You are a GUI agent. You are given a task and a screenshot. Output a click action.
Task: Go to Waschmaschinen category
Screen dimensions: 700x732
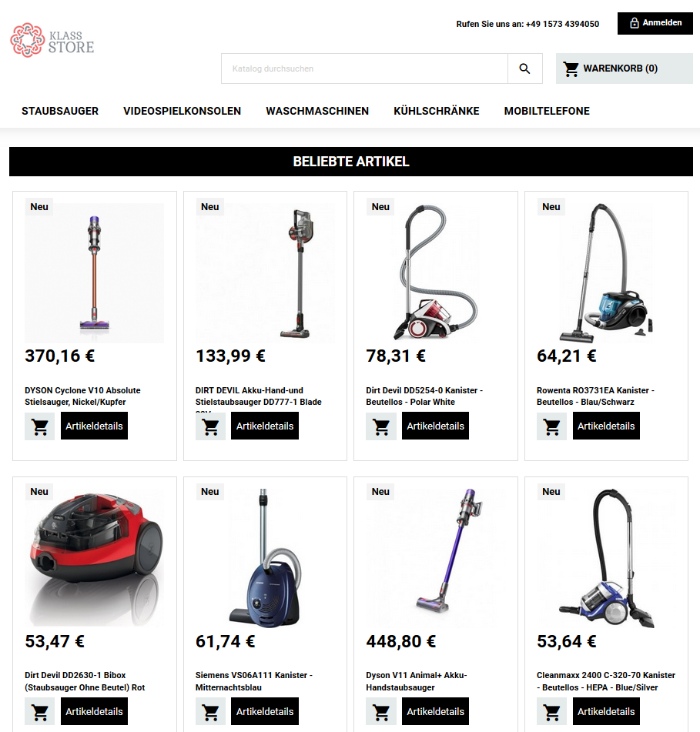pyautogui.click(x=317, y=111)
